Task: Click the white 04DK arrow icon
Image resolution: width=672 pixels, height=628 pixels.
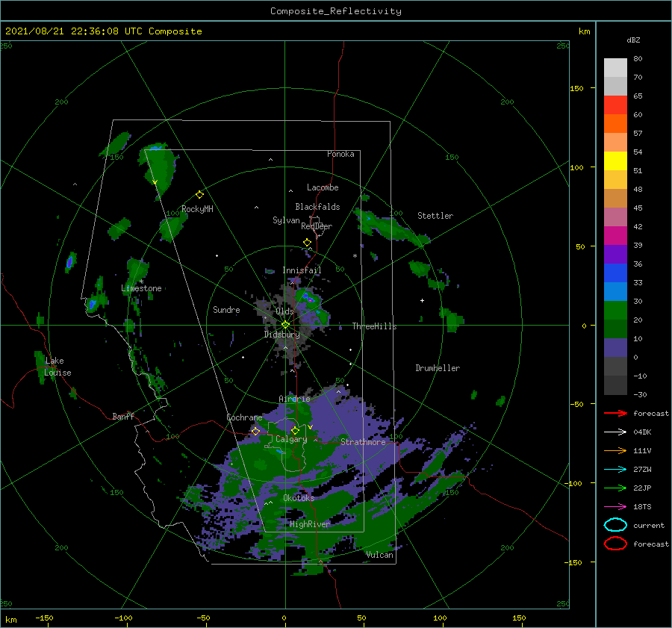Action: (x=615, y=432)
